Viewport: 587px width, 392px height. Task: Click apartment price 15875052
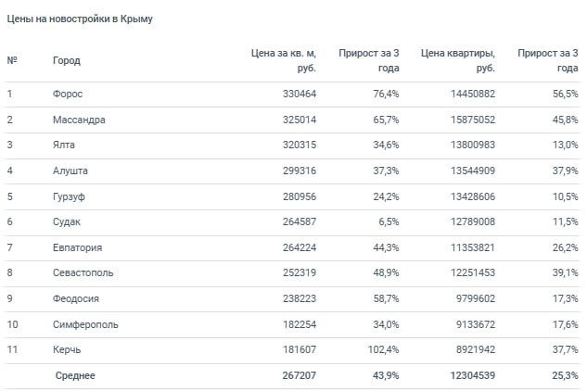[473, 120]
